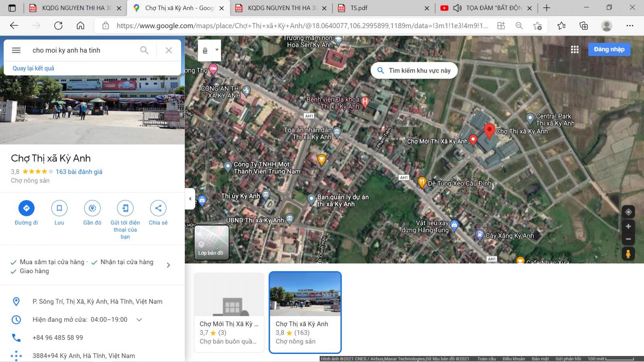Viewport: 644px width, 362px height.
Task: Switch to the TS.pdf tab
Action: point(384,8)
